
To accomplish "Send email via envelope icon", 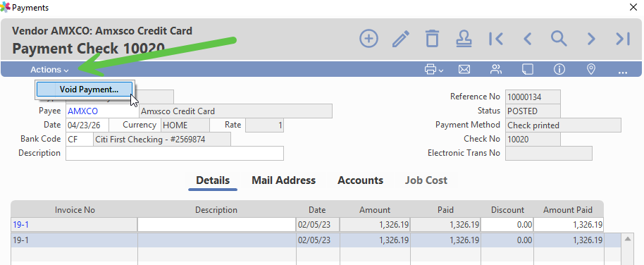I will pyautogui.click(x=464, y=70).
